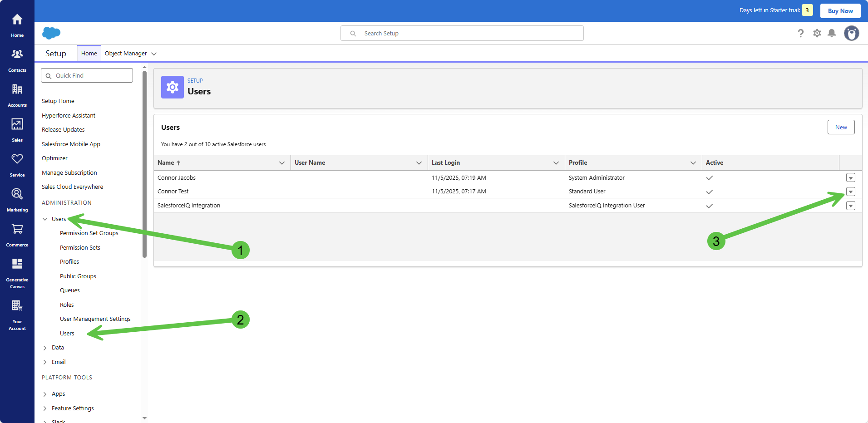Click the Buy Now button
This screenshot has height=423, width=868.
click(840, 11)
